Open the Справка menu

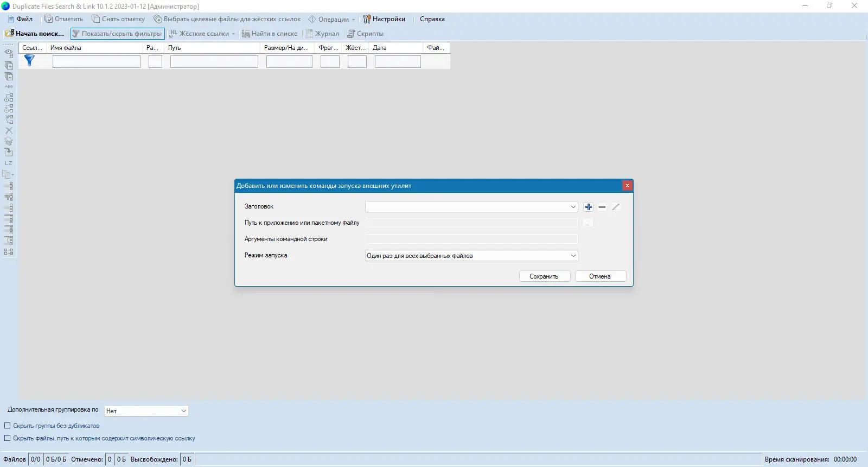pos(432,19)
